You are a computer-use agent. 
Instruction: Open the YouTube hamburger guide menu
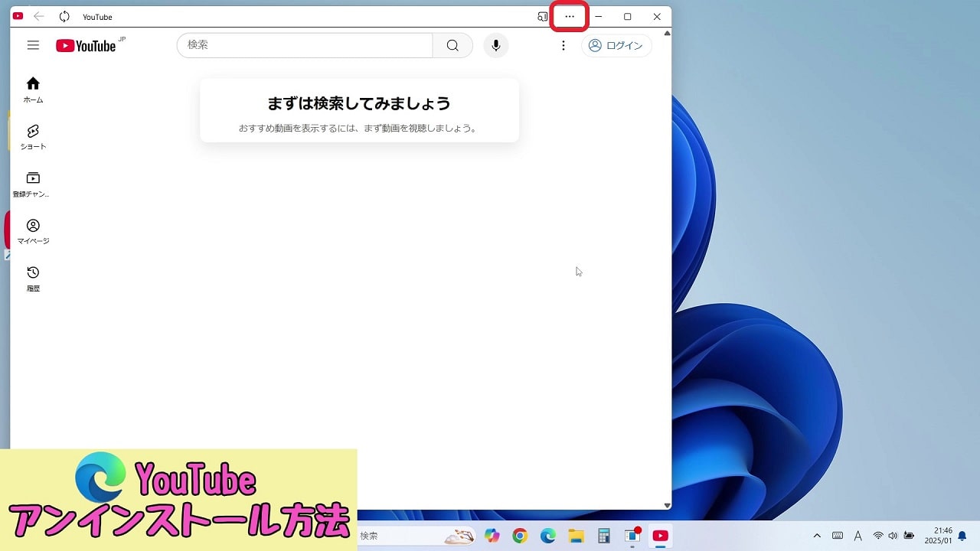click(x=33, y=45)
